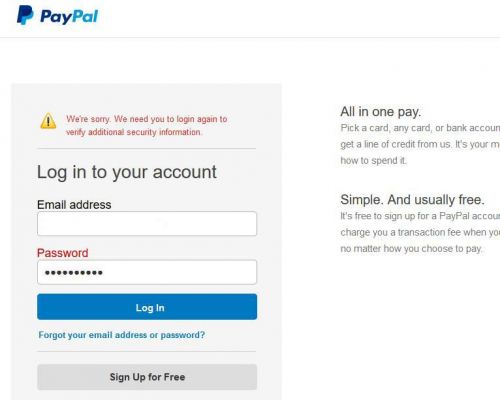
Task: Click the PayPal double-P logo icon
Action: pos(25,15)
